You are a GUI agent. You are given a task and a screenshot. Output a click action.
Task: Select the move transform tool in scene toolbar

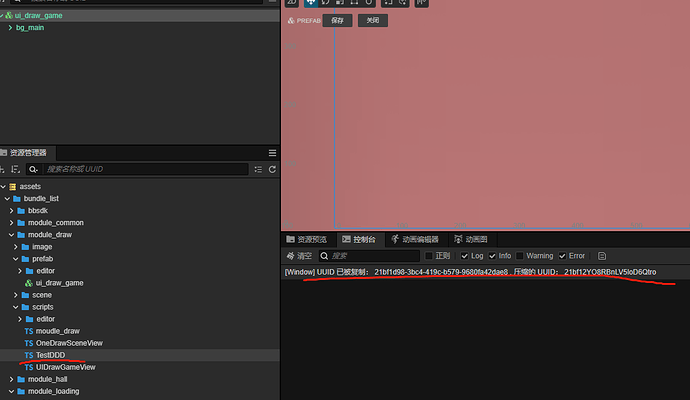tap(311, 3)
